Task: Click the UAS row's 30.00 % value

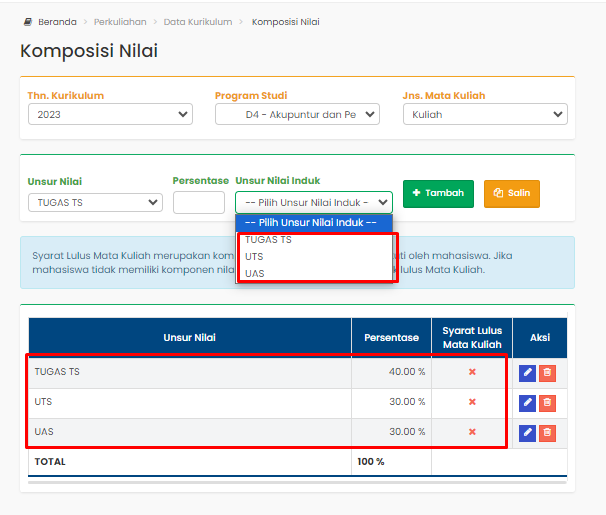Action: click(x=407, y=432)
